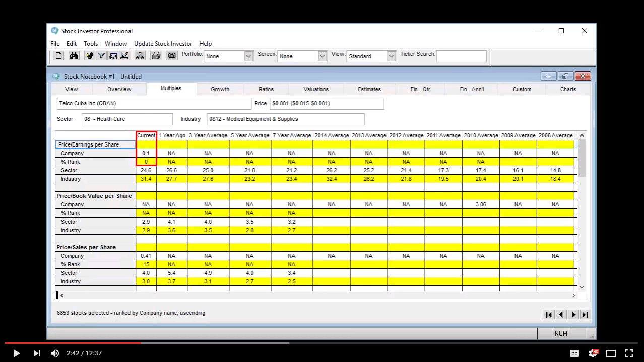The width and height of the screenshot is (644, 362).
Task: Open the Update Stock Investor menu
Action: (x=163, y=44)
